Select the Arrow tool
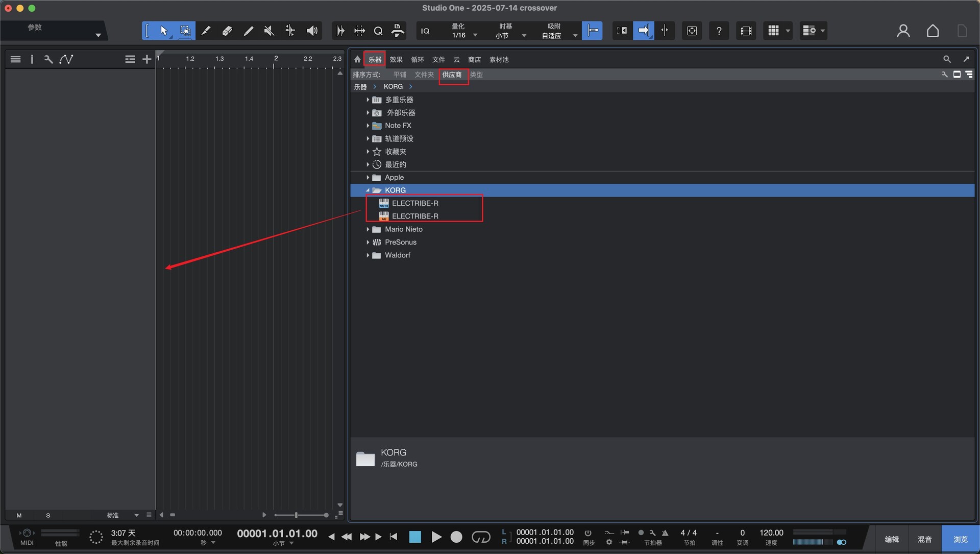 click(x=163, y=31)
